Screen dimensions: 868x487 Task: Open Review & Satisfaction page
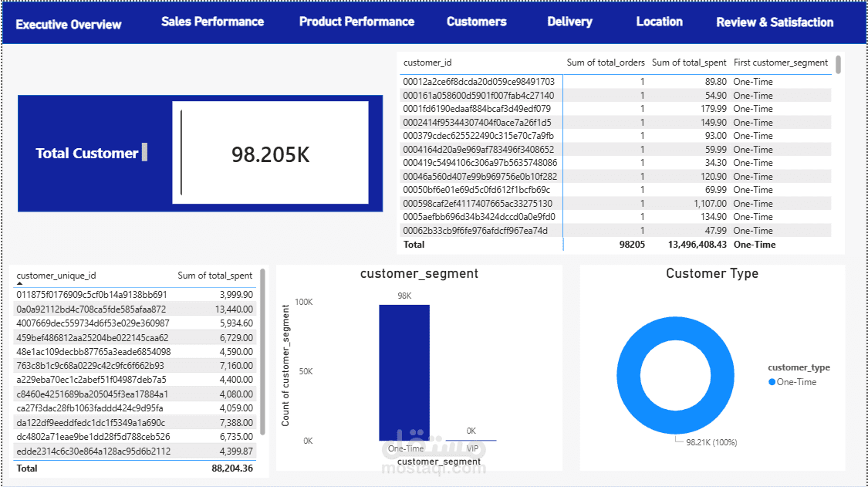click(x=775, y=22)
